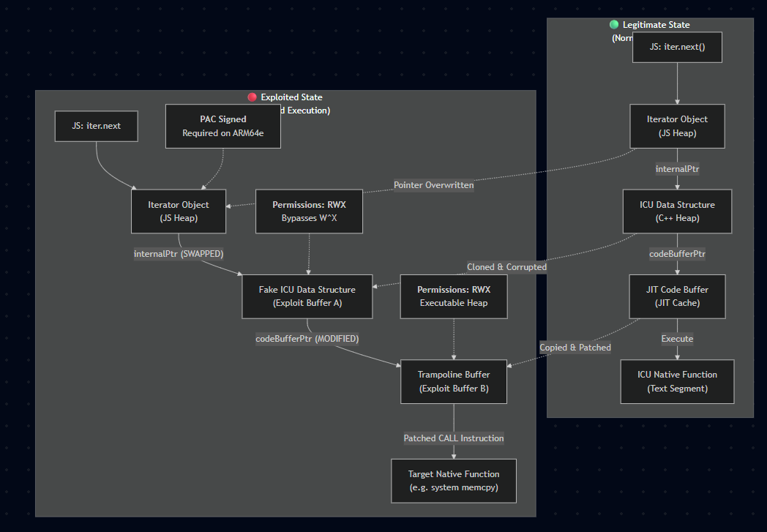
Task: Select the PAC Signed node
Action: point(222,126)
